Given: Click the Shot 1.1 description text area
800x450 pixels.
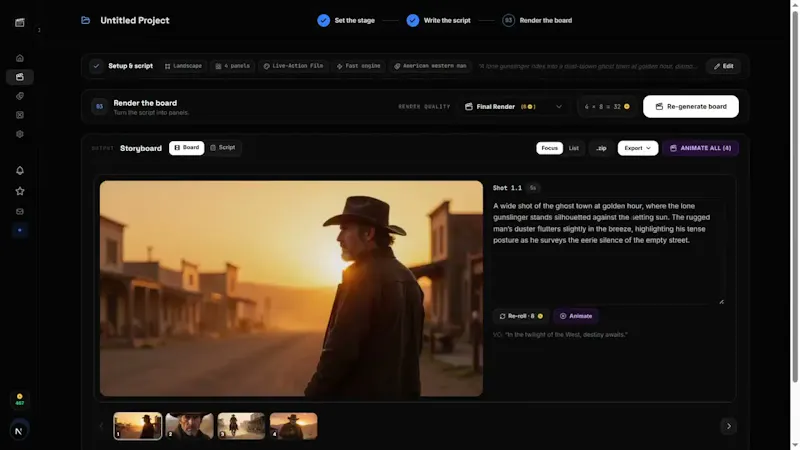Looking at the screenshot, I should point(608,252).
